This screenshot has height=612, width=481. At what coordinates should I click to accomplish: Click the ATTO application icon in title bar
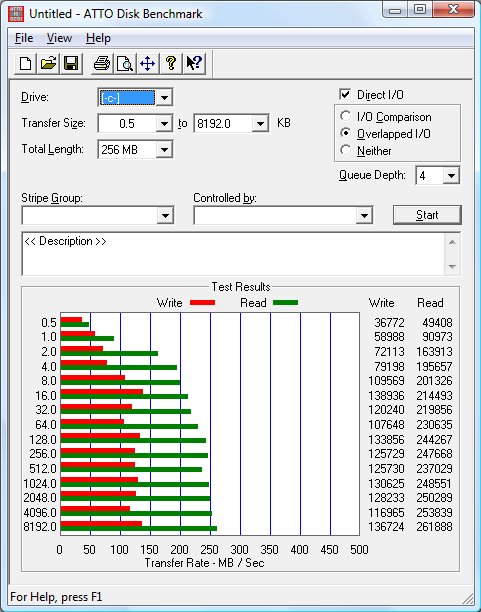pyautogui.click(x=16, y=14)
